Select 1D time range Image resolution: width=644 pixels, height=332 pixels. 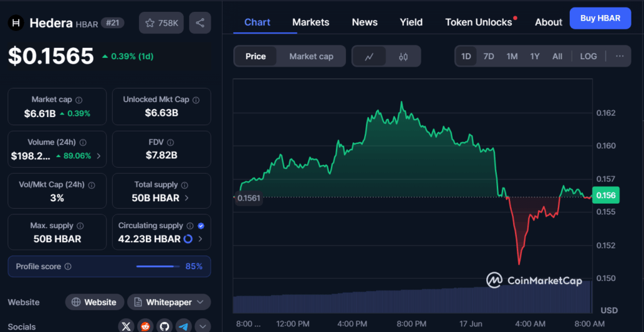click(x=466, y=57)
